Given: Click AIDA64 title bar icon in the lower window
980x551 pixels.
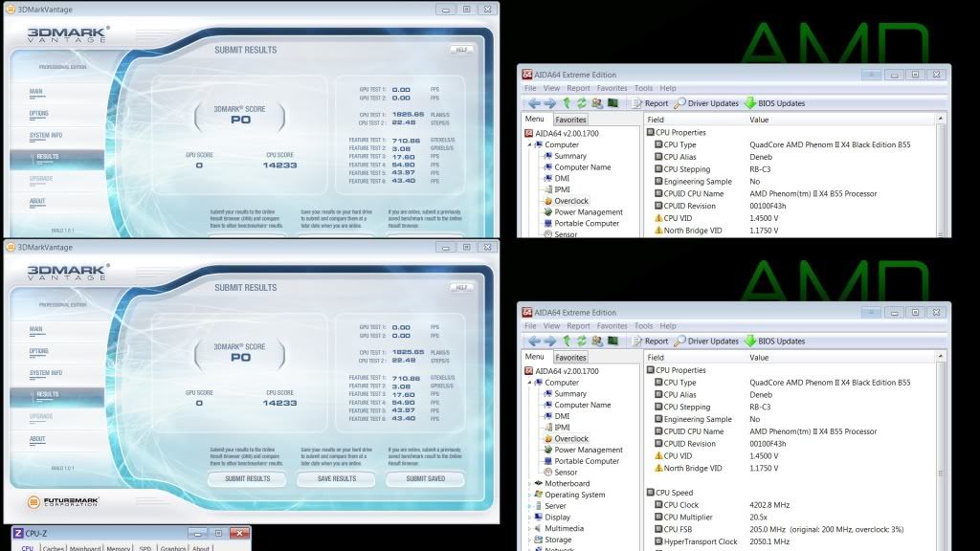Looking at the screenshot, I should point(527,313).
